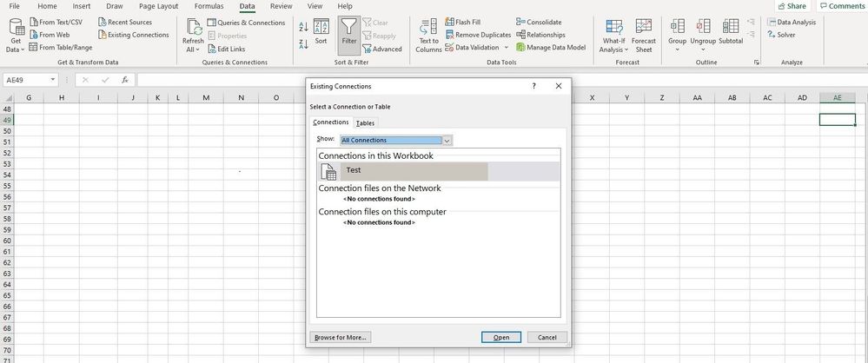Click into the Name Box field
The image size is (868, 363).
[25, 80]
